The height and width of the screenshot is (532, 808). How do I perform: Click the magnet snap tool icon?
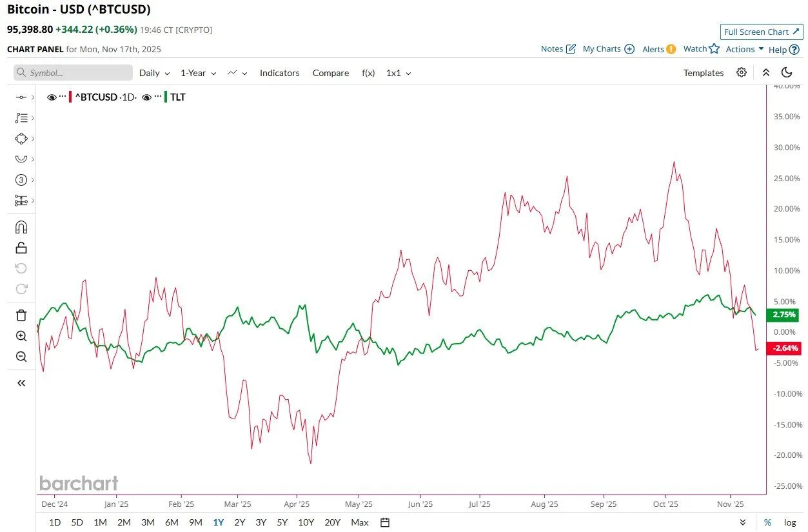tap(21, 227)
